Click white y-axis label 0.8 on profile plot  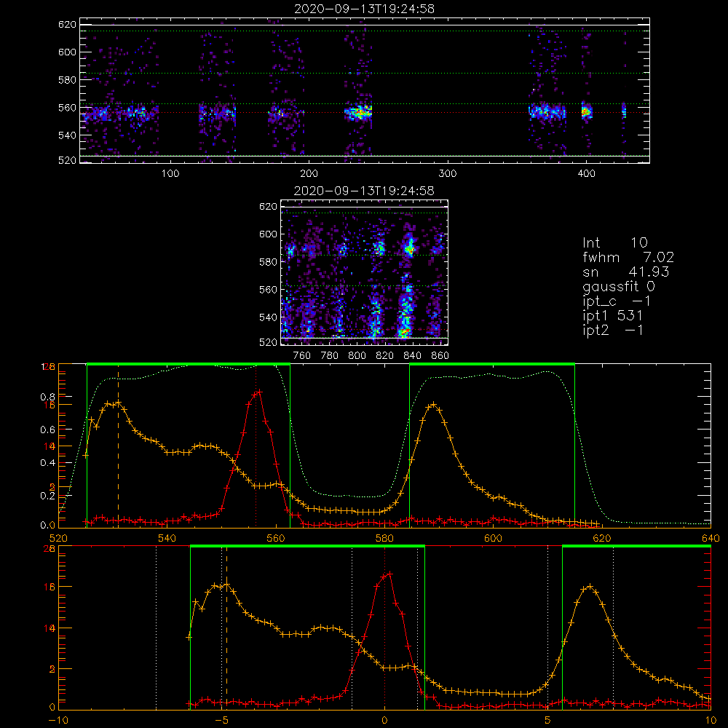(x=48, y=397)
